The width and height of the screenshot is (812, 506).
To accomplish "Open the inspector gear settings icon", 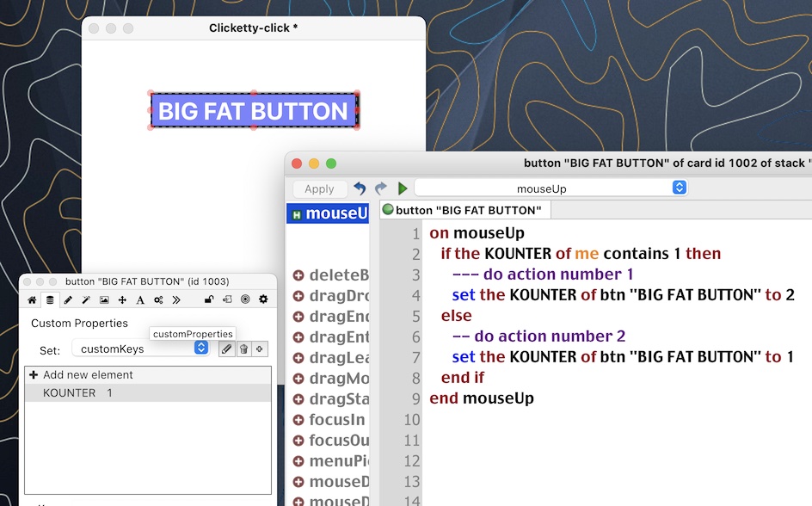I will [263, 299].
